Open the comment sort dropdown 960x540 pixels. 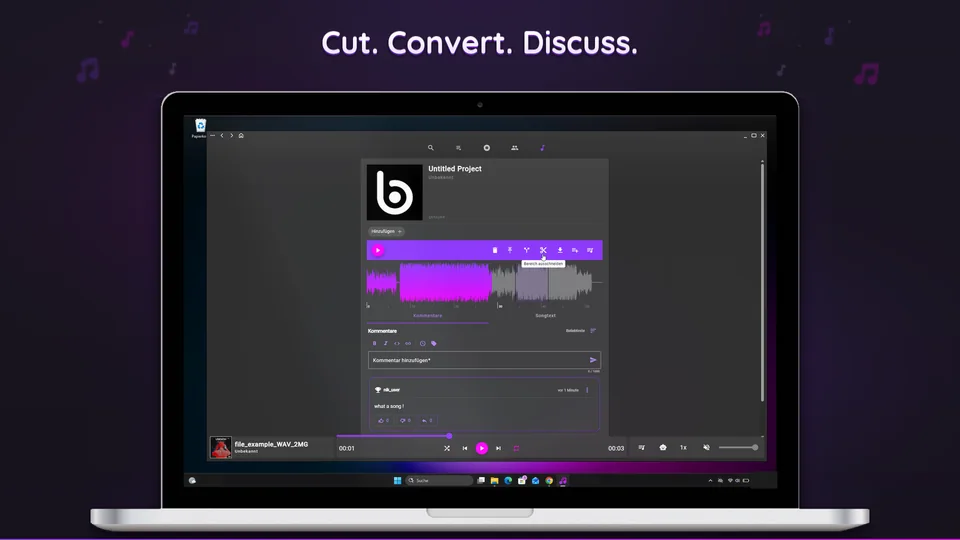click(580, 331)
